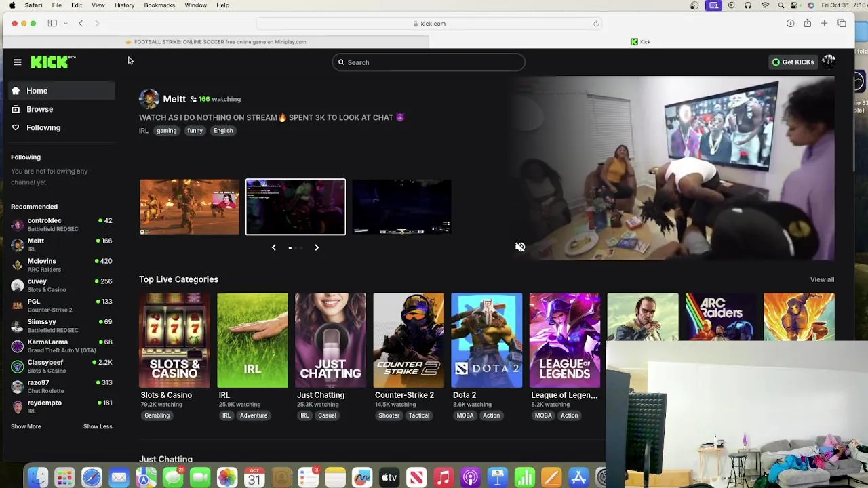Viewport: 868px width, 488px height.
Task: Open the Counter-Strike 2 category card
Action: tap(408, 340)
